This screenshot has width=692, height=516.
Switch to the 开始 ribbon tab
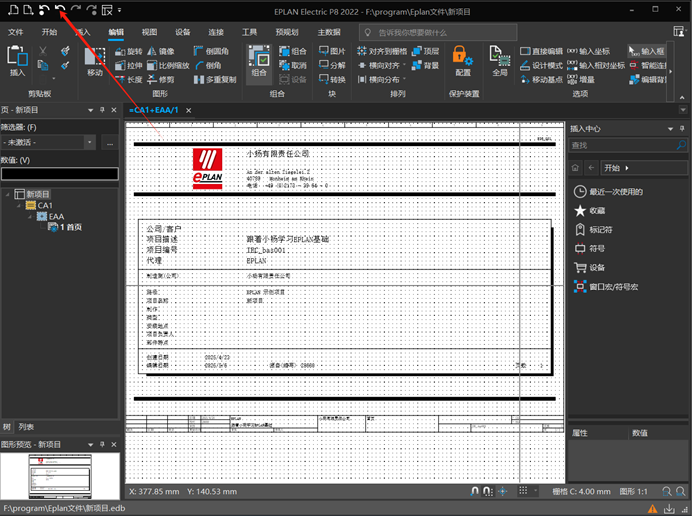49,32
